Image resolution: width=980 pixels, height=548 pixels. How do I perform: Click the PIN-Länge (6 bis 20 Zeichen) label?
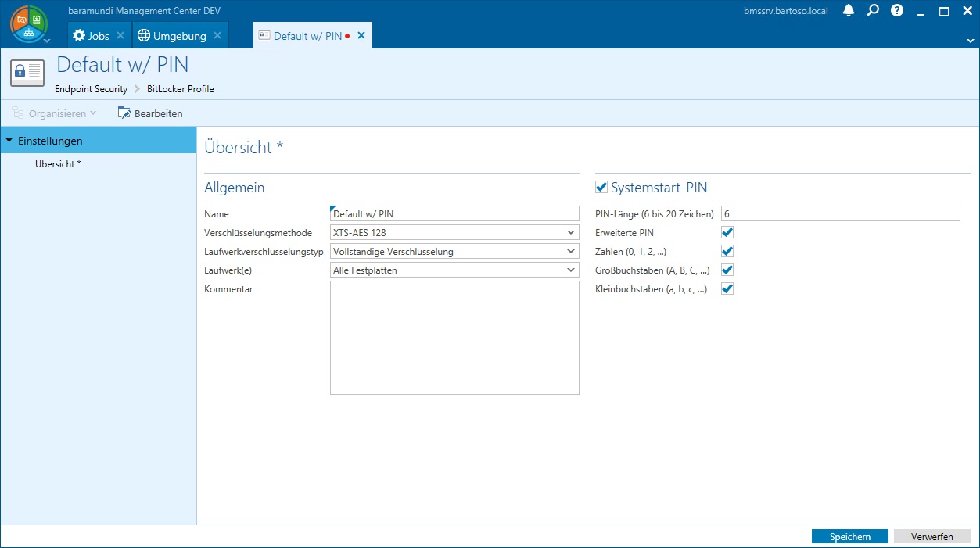pos(655,214)
